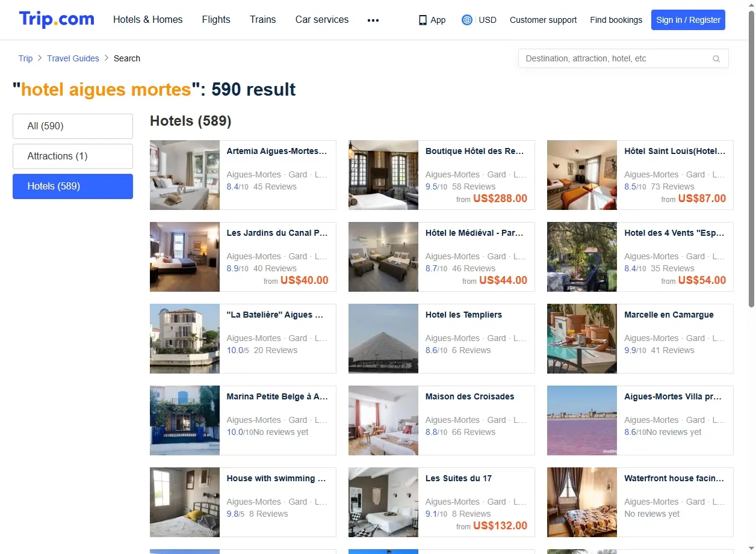Open Marcelle en Camargue thumbnail image
The width and height of the screenshot is (756, 554).
coord(582,339)
